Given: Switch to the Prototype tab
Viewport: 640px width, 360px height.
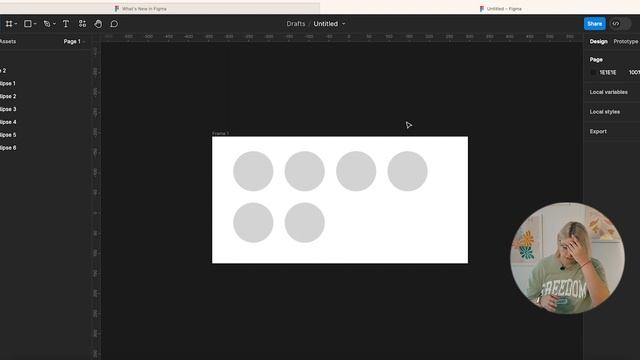Looking at the screenshot, I should click(x=626, y=41).
